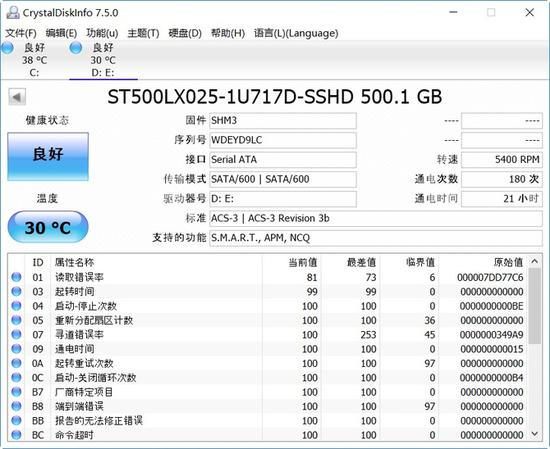Click the drive letter field D: E:
Viewport: 550px width, 449px height.
coord(283,199)
